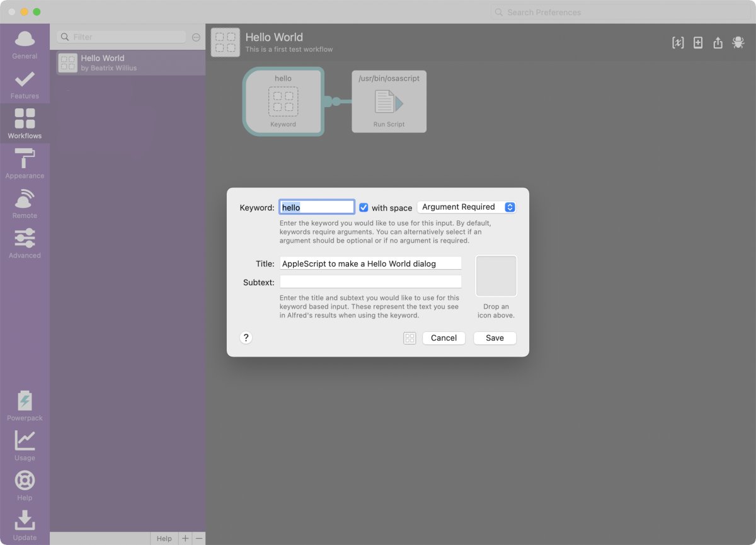Open Advanced section in sidebar

coord(25,244)
